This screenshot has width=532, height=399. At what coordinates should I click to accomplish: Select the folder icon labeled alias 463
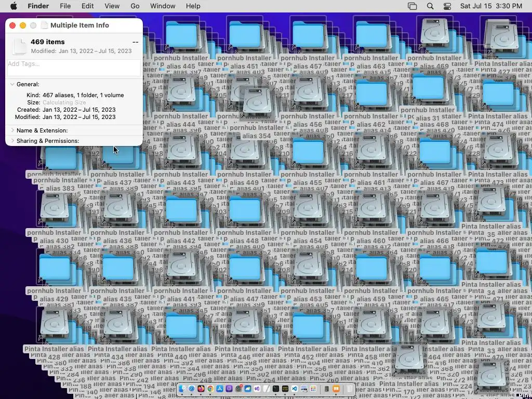371,35
